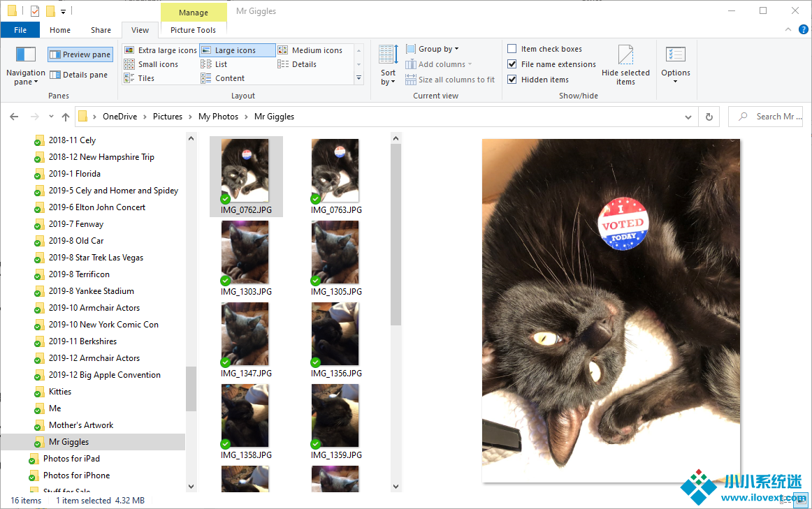Click the Search Mr Giggles field

[x=766, y=117]
